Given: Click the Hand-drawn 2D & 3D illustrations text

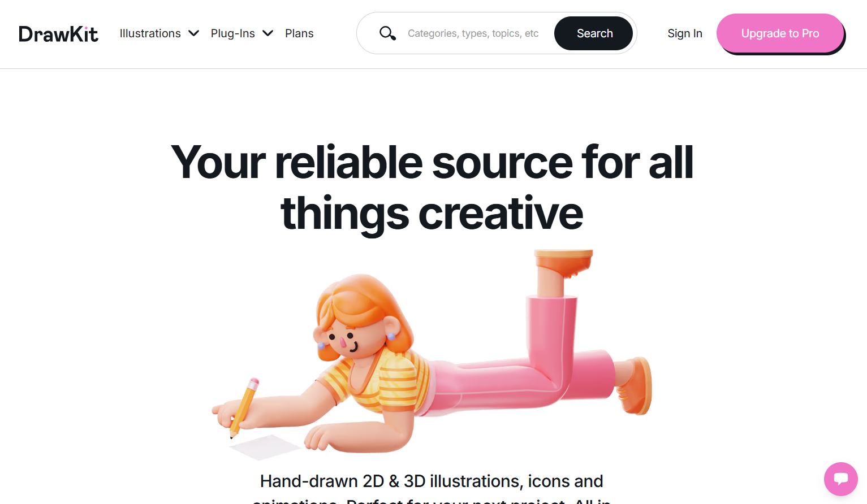Looking at the screenshot, I should pos(432,481).
